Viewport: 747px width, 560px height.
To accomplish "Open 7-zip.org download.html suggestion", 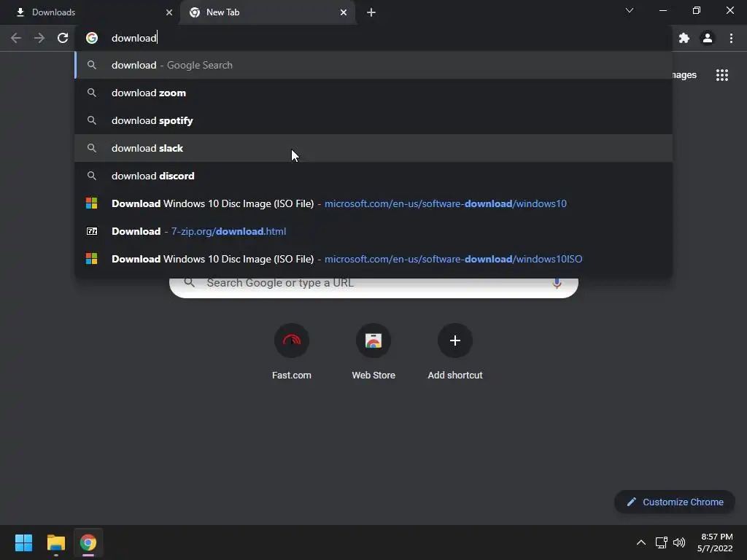I will point(373,231).
